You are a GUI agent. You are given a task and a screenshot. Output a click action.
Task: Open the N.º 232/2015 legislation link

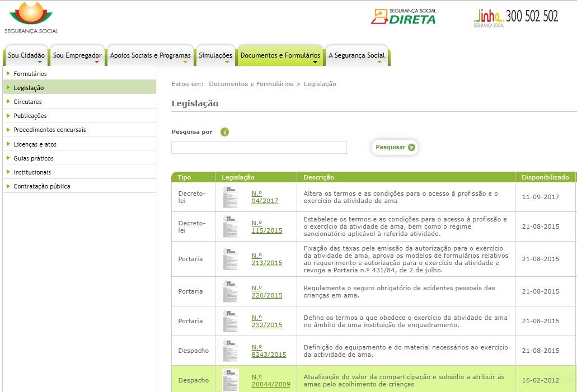click(x=266, y=321)
